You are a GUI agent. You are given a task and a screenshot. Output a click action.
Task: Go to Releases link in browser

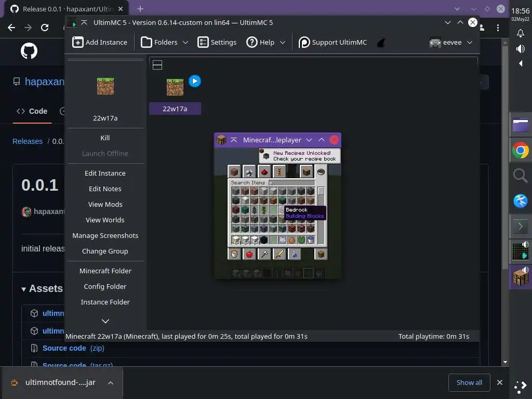tap(28, 141)
